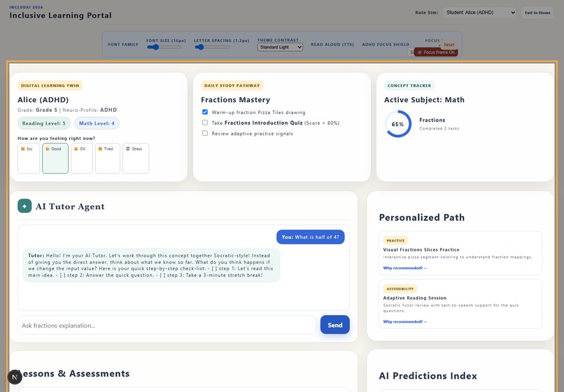Open Why recommended under Adaptive Reading Session
The width and height of the screenshot is (564, 392).
405,321
